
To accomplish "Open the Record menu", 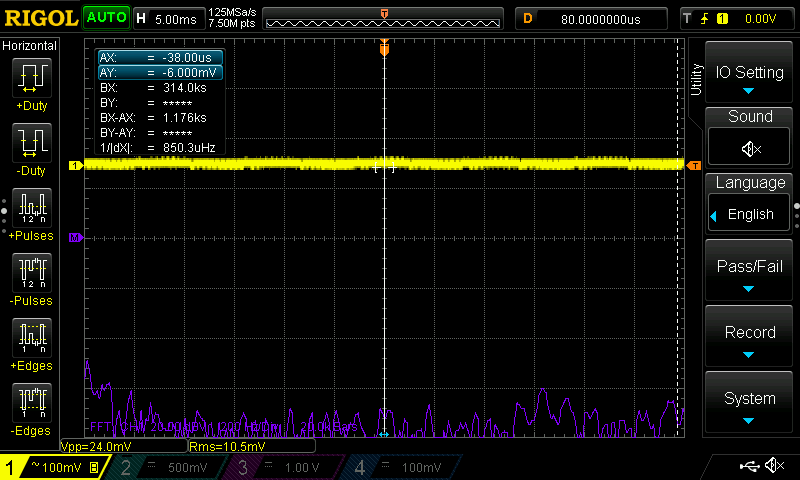I will click(750, 338).
